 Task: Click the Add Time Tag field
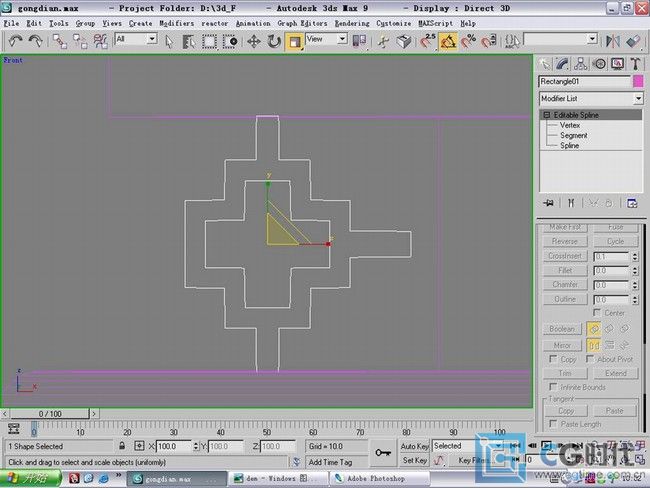(337, 461)
